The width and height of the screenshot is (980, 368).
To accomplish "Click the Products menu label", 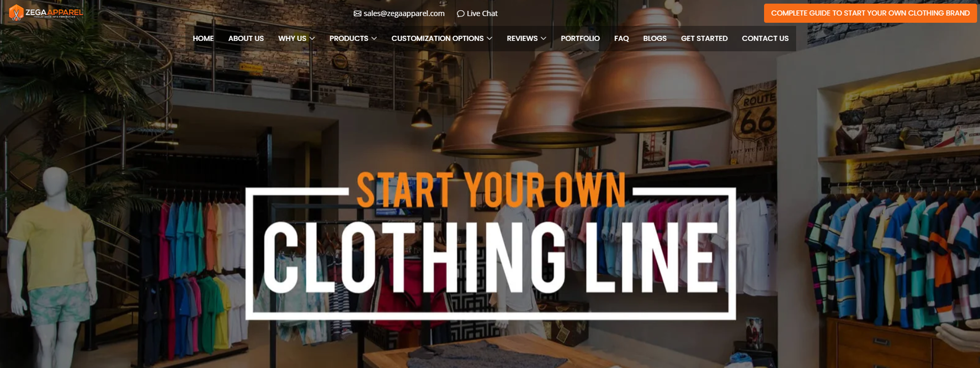I will point(349,38).
